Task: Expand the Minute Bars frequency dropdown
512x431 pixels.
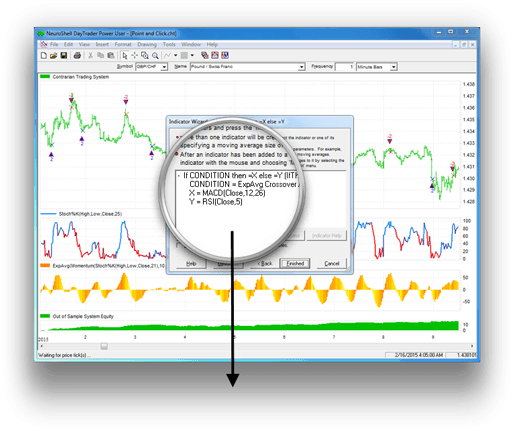Action: tap(394, 67)
